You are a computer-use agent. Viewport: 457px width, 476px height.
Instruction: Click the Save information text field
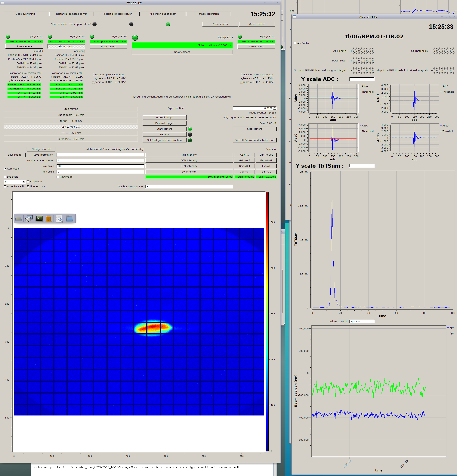(100, 155)
